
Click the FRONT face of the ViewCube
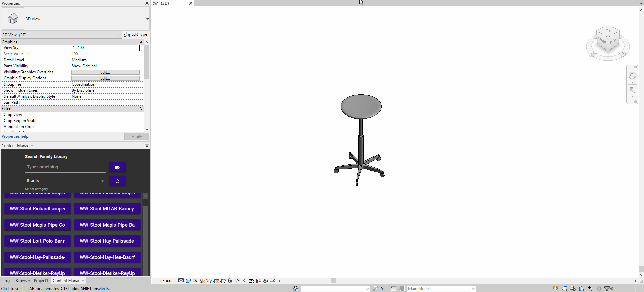click(602, 41)
